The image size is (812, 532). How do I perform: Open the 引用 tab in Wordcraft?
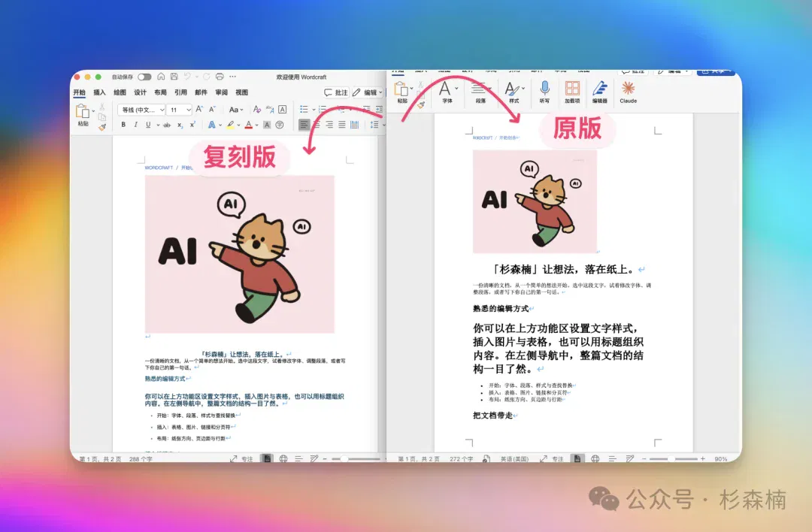(x=180, y=92)
